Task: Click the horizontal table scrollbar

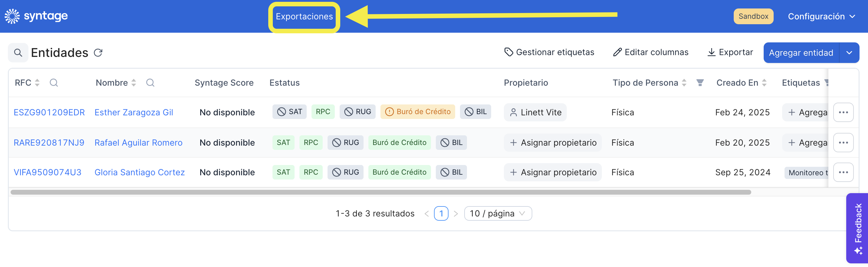Action: [x=381, y=192]
